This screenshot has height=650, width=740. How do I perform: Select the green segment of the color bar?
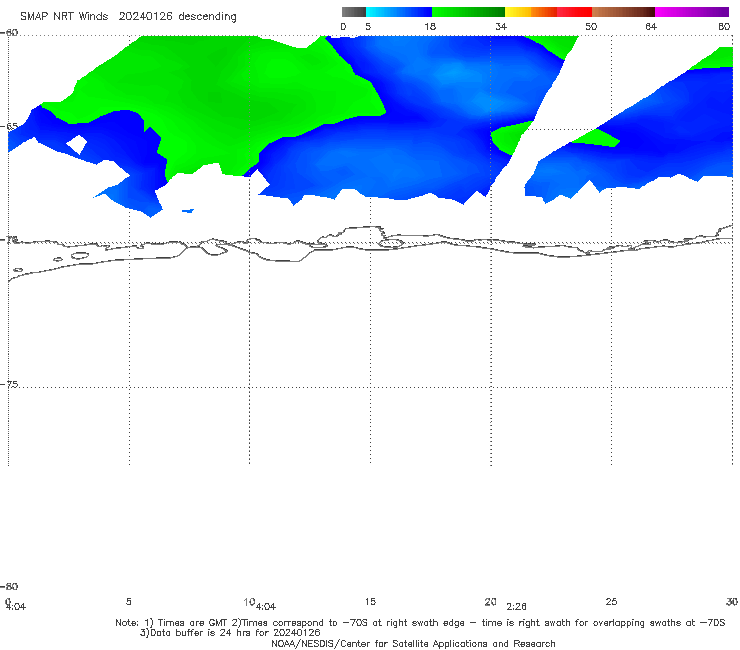469,12
